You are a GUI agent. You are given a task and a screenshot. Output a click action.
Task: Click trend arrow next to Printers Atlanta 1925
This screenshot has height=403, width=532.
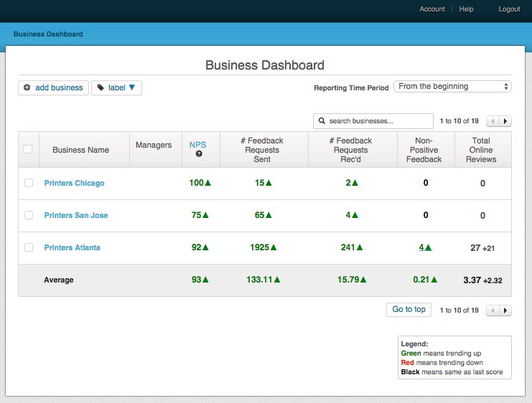coord(274,247)
